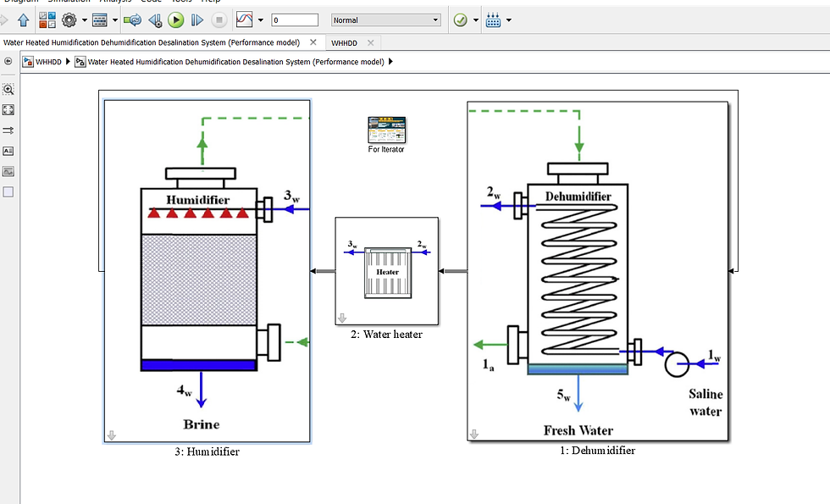The image size is (830, 504).
Task: Click the Fast Restart toolbar icon
Action: [132, 20]
